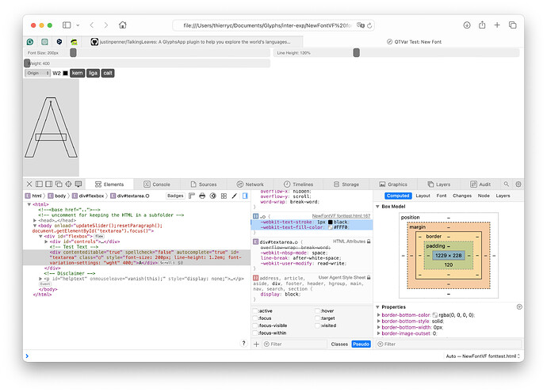Open Safari downloads button
Viewport: 547px width, 392px height.
(467, 25)
